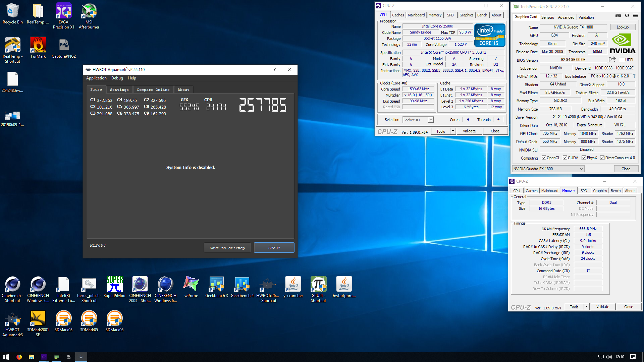Open the EVGA Precision X1 desktop shortcut
Image resolution: width=644 pixels, height=362 pixels.
pos(63,16)
